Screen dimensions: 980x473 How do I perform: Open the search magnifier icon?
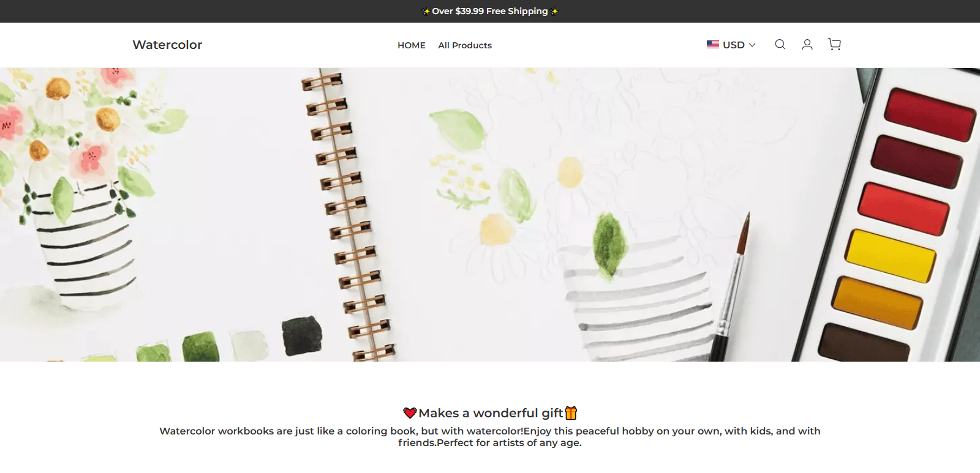[780, 45]
